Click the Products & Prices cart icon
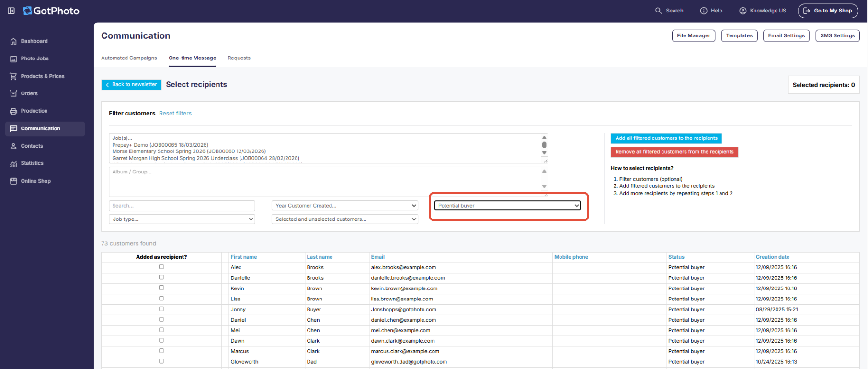This screenshot has width=868, height=369. (x=13, y=76)
